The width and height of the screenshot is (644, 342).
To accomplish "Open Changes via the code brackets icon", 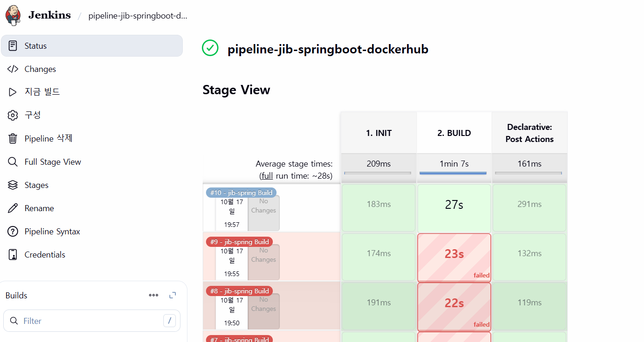I will 13,69.
